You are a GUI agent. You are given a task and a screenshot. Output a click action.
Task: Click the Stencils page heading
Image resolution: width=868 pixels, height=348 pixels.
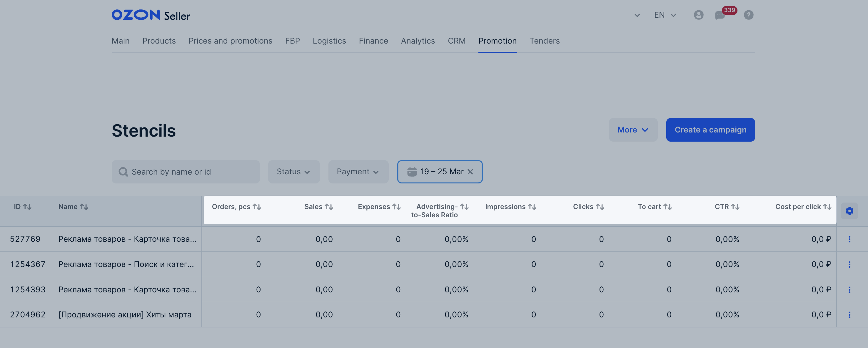pos(143,131)
